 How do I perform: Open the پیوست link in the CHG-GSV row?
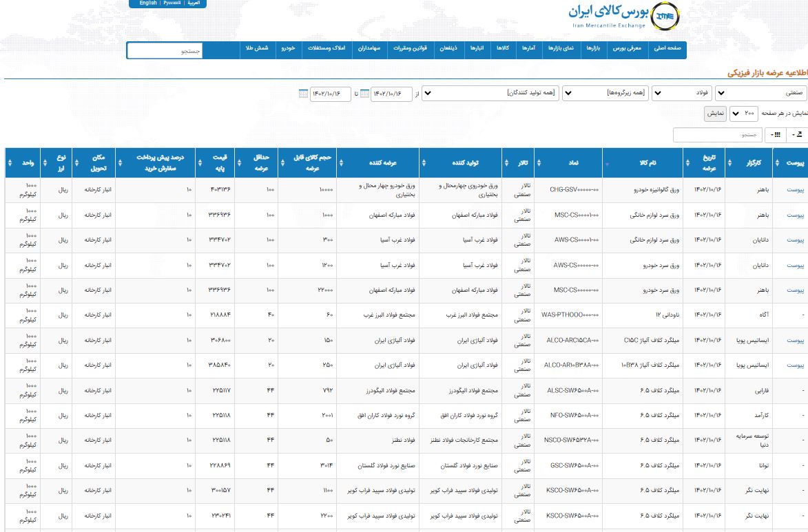(795, 190)
